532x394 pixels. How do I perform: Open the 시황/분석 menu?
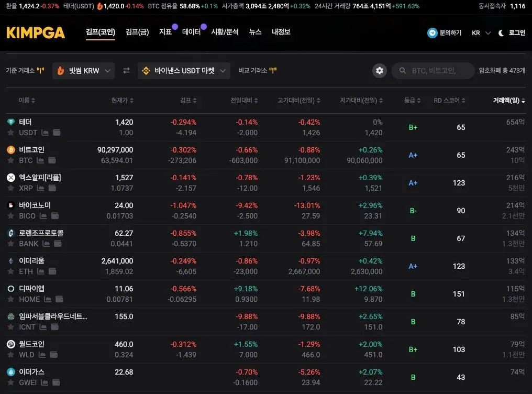[225, 32]
